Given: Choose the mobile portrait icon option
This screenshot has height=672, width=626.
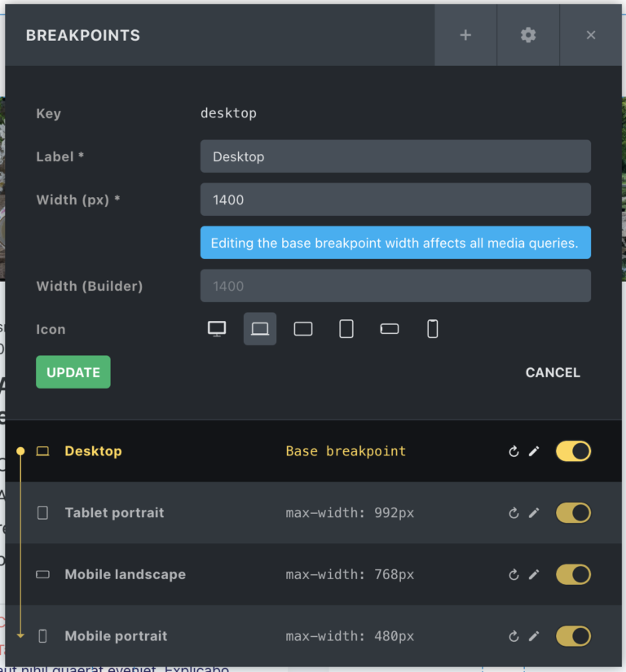Looking at the screenshot, I should (432, 328).
